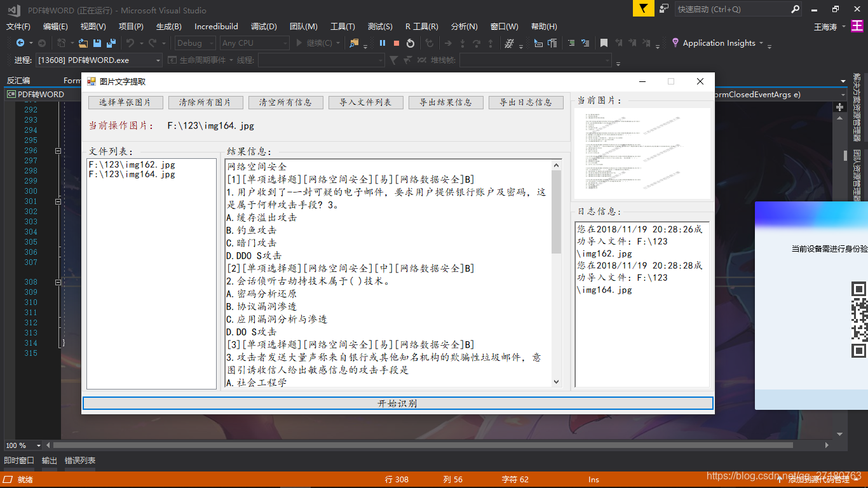Click the step into debug icon
The image size is (868, 488).
tap(462, 43)
